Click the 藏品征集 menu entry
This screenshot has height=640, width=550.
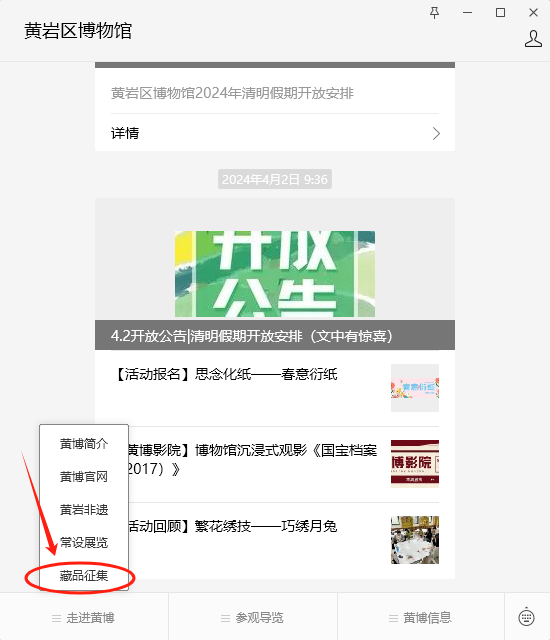84,576
